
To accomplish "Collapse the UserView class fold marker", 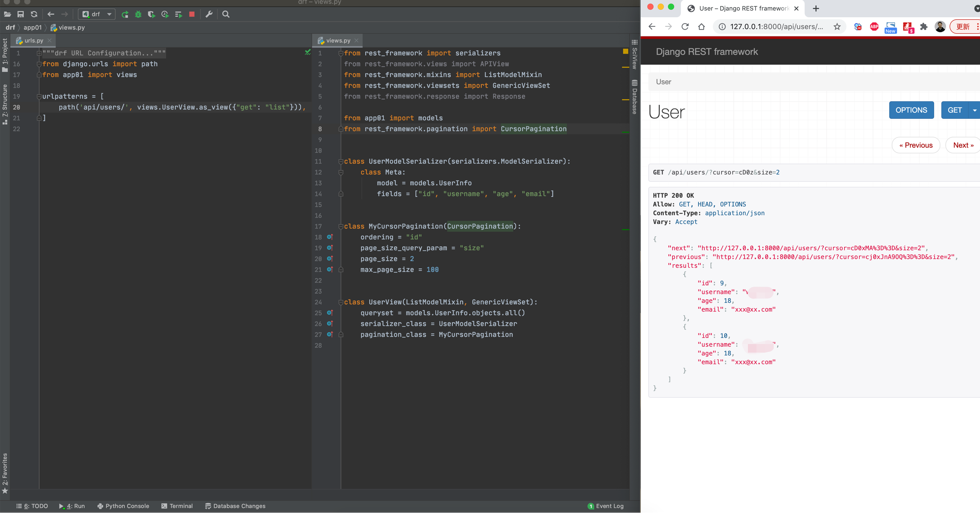I will pos(341,303).
